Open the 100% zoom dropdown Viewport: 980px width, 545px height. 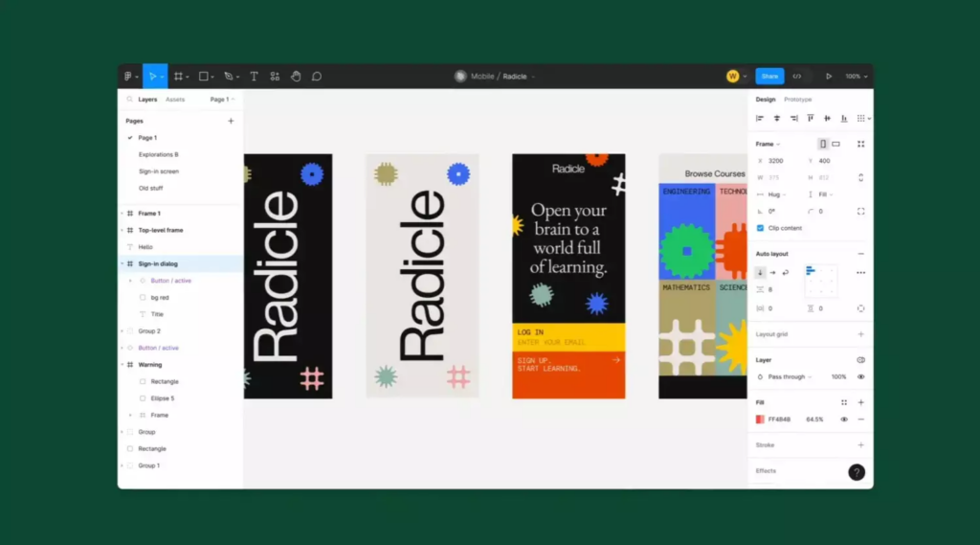[x=857, y=77]
